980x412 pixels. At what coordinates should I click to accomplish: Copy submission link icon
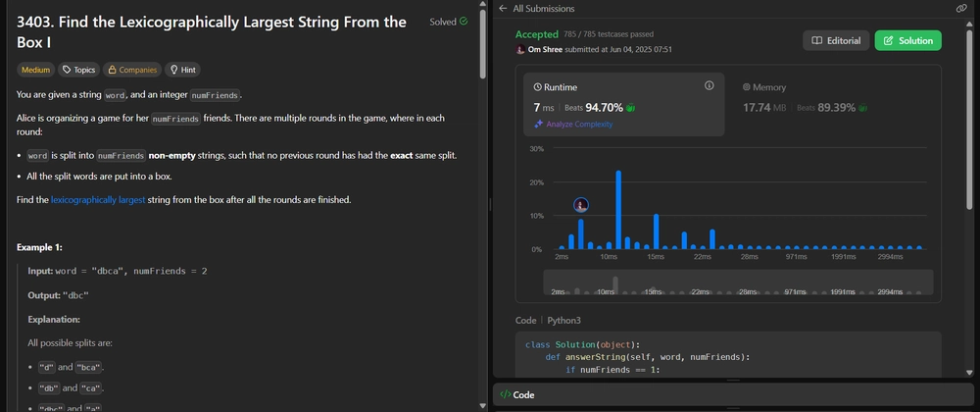961,8
